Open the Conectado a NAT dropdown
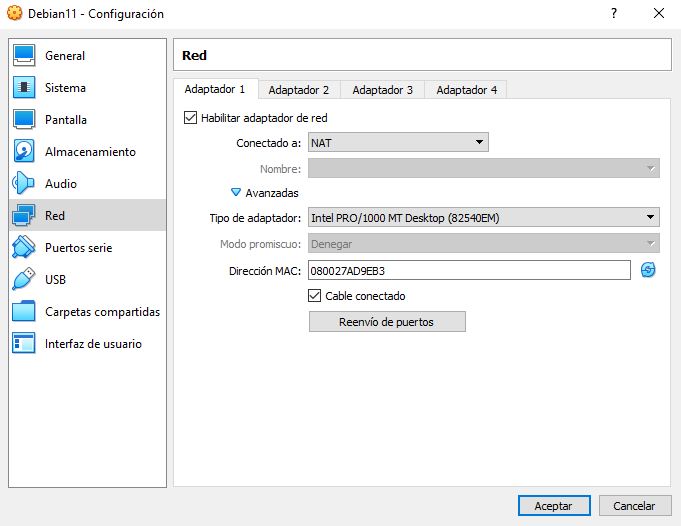Image resolution: width=681 pixels, height=526 pixels. [398, 142]
